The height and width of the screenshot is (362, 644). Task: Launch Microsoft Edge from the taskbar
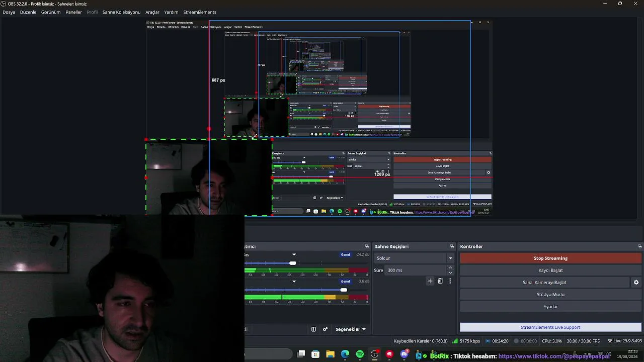[345, 354]
